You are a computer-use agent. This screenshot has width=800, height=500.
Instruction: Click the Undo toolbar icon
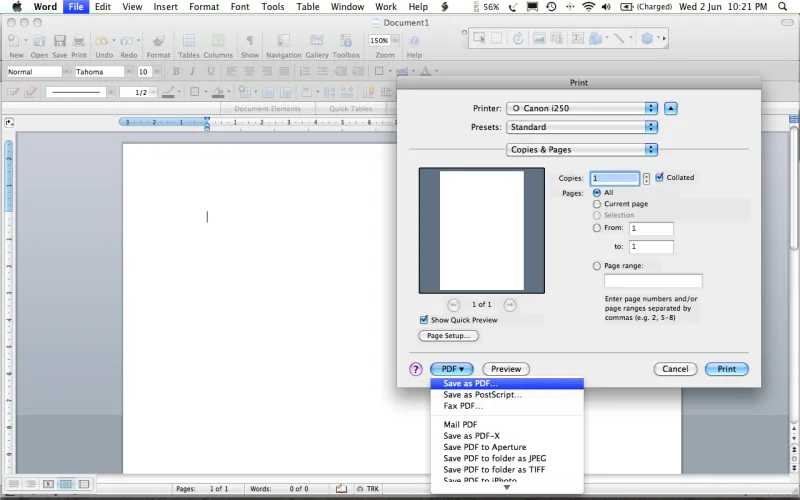(x=102, y=41)
